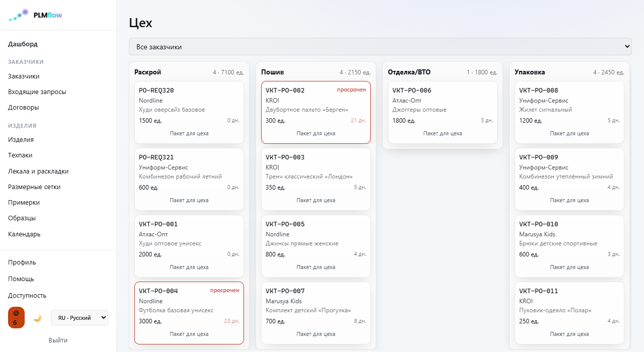Open "Пакет для цеха" for PO-REQ321
Screen dimensions: 644x352
(x=189, y=200)
